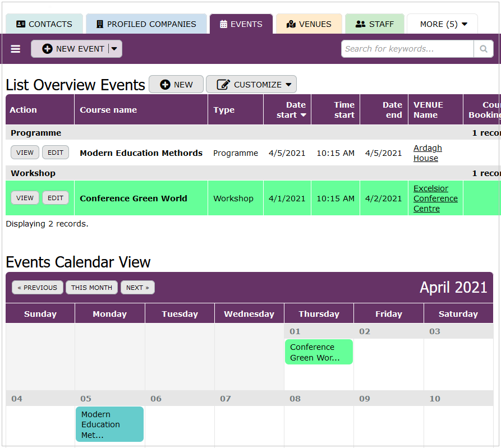The width and height of the screenshot is (501, 448).
Task: Click the plus icon on New Event
Action: (48, 49)
